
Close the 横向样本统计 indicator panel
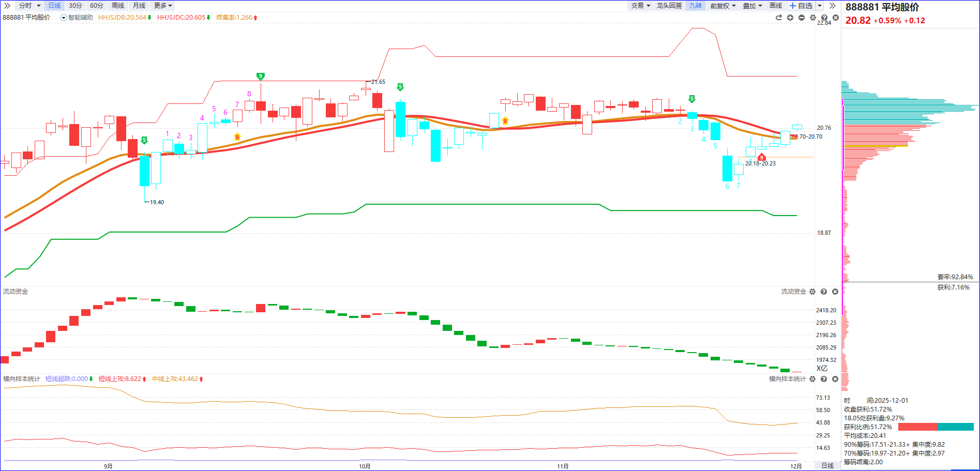[x=835, y=379]
